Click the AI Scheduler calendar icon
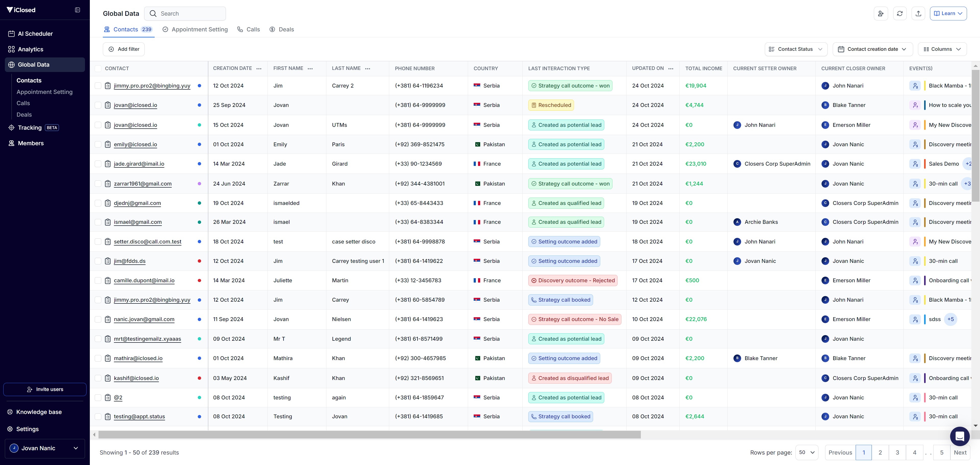 coord(11,33)
